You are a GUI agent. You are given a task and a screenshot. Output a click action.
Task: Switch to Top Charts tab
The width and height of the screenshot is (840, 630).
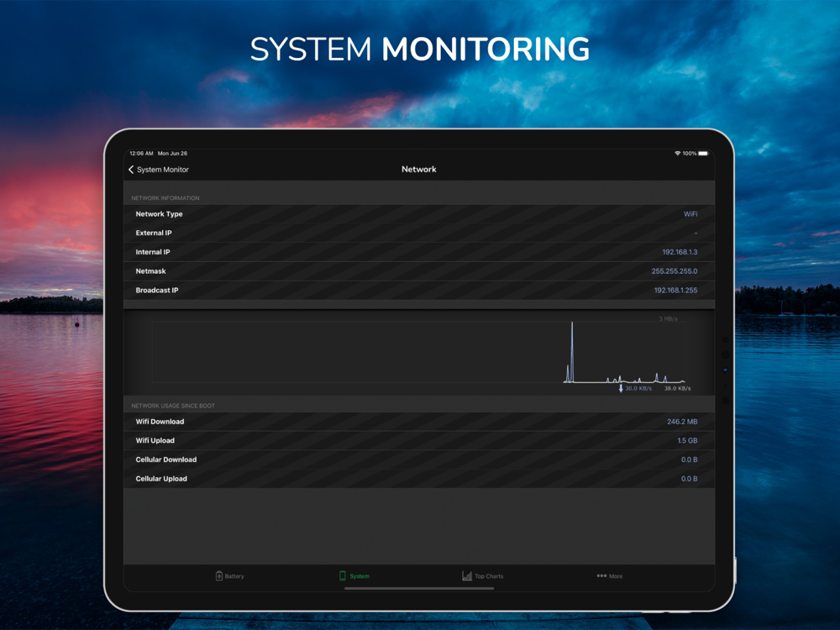click(x=483, y=576)
